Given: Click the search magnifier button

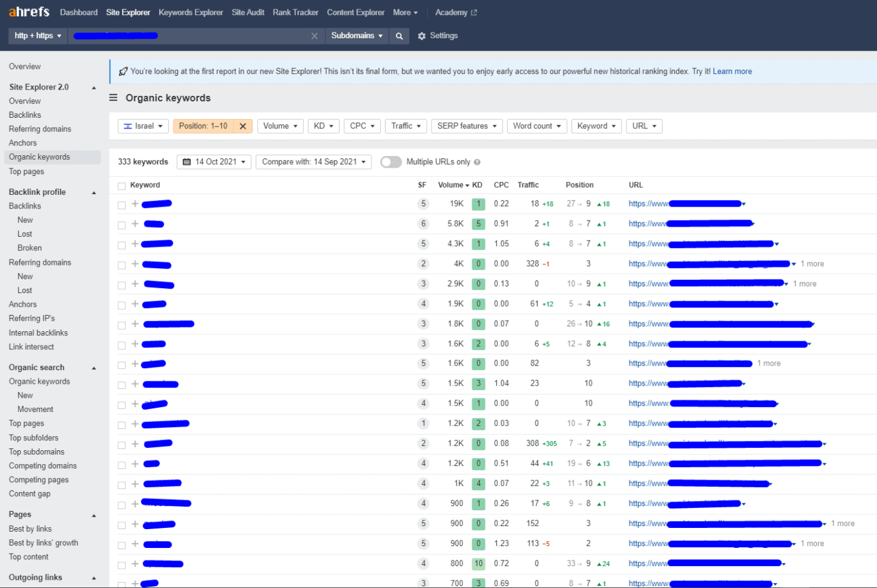Looking at the screenshot, I should pyautogui.click(x=399, y=36).
